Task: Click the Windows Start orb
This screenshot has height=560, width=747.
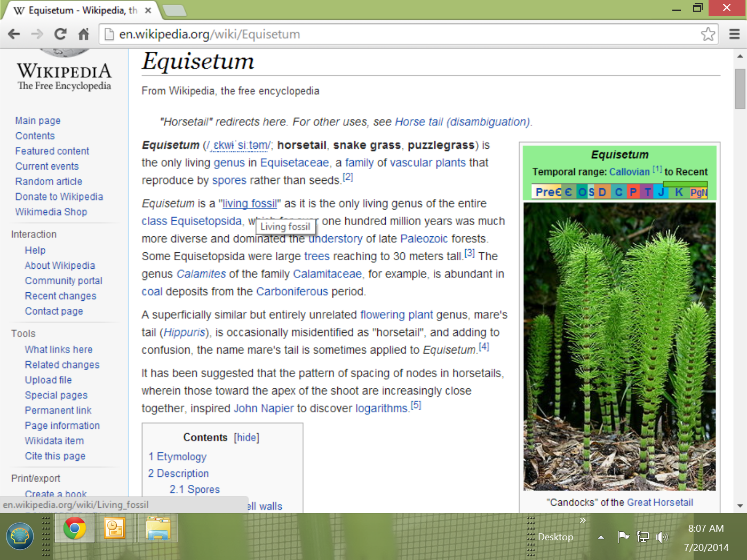Action: tap(20, 536)
